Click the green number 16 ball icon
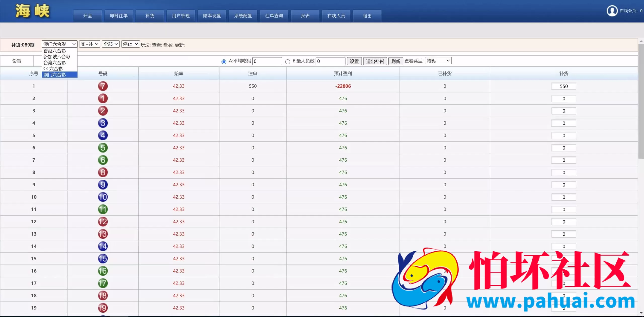 tap(103, 271)
